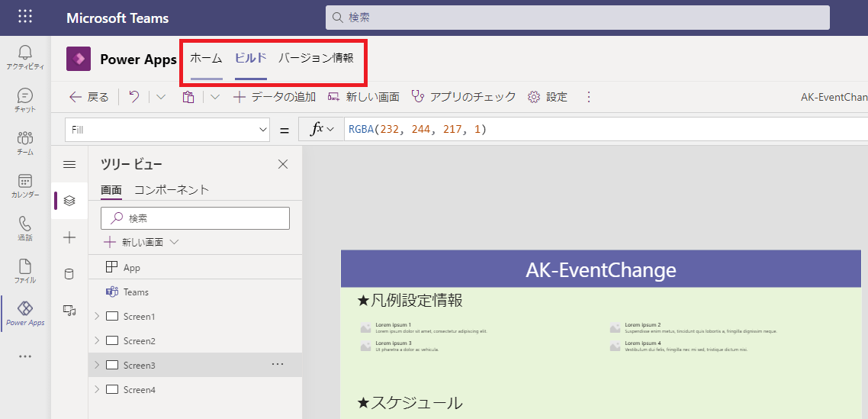This screenshot has width=868, height=419.
Task: Switch to the ホーム tab
Action: 207,58
